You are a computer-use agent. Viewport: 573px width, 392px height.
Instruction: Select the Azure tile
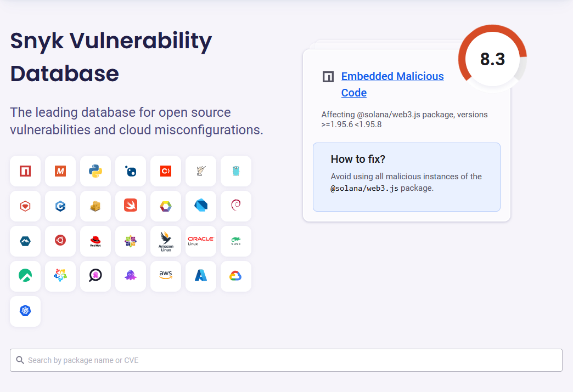coord(201,276)
